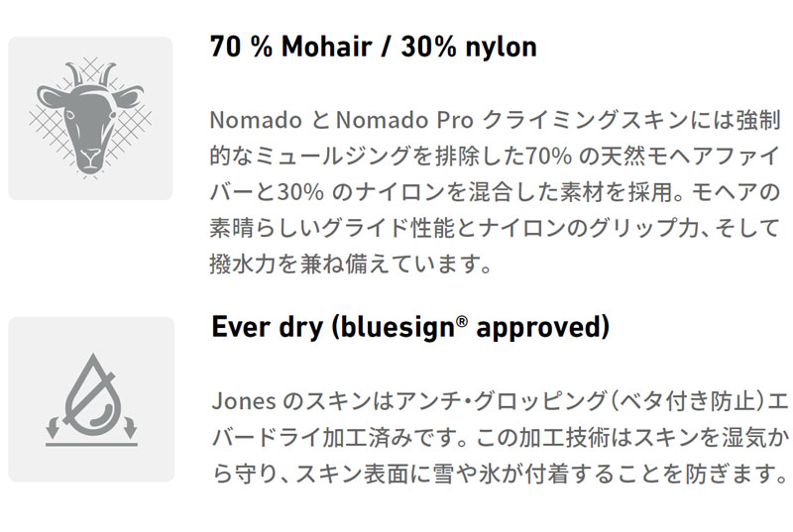
Task: Click 'approved)' in the Ever dry heading
Action: [543, 328]
